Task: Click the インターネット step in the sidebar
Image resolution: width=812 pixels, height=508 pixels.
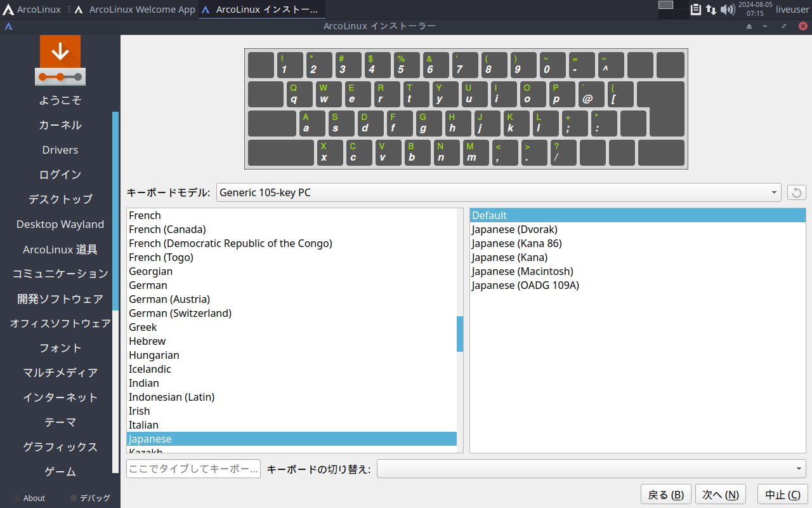Action: point(60,398)
